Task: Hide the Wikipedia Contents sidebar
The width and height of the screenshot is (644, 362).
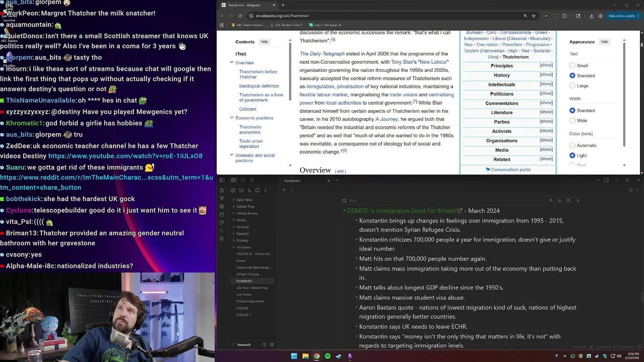Action: point(264,42)
